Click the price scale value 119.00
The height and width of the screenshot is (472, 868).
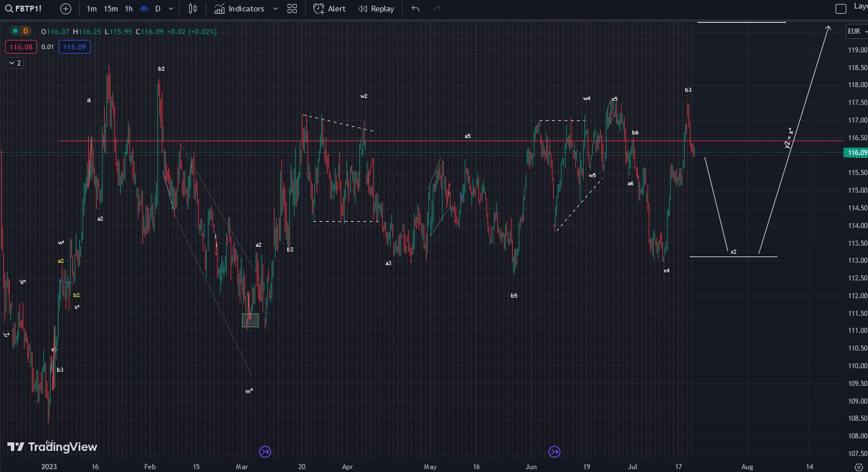(x=857, y=50)
